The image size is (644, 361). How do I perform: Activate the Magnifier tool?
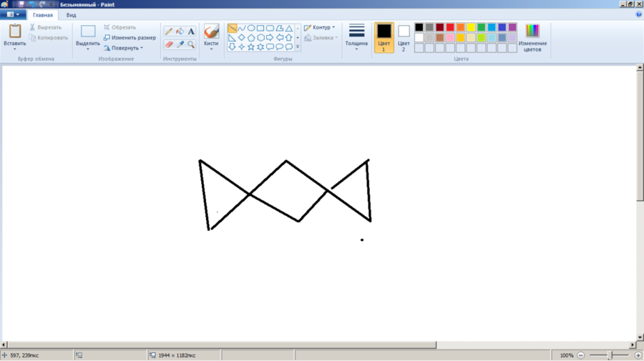(x=192, y=44)
